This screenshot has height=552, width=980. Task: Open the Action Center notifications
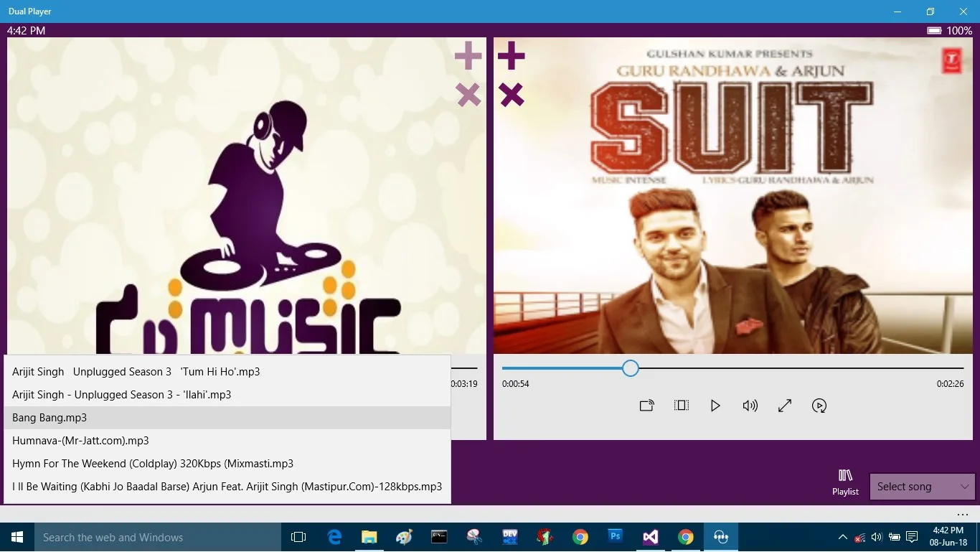click(912, 537)
